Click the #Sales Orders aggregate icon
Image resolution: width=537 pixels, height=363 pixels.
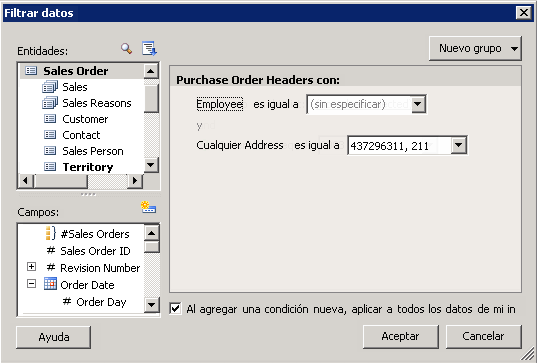51,233
